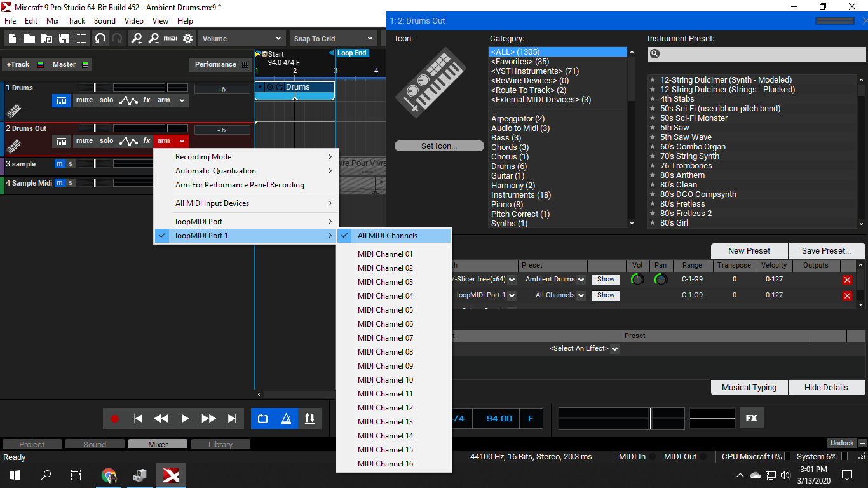Click the Drums clip loop icon
Image resolution: width=868 pixels, height=488 pixels.
(280, 87)
